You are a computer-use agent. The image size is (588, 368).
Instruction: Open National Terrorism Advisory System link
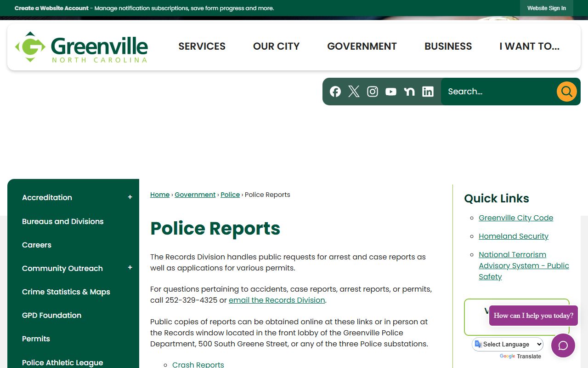[524, 265]
